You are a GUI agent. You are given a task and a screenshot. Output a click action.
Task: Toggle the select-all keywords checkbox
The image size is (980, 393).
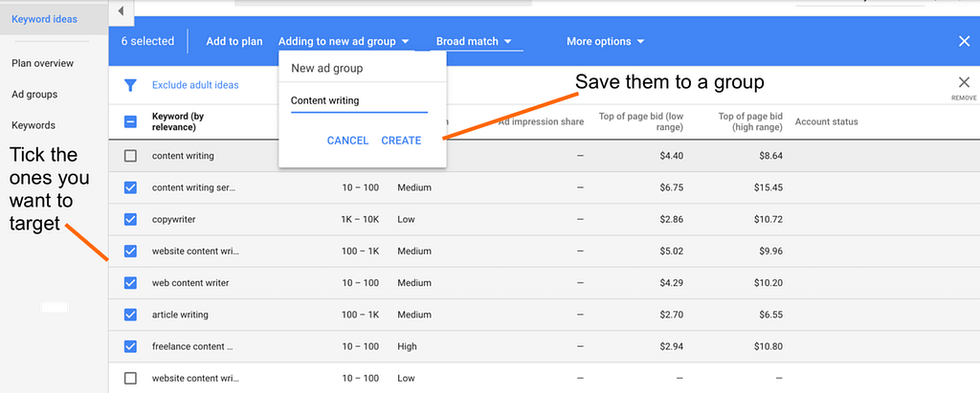(131, 121)
